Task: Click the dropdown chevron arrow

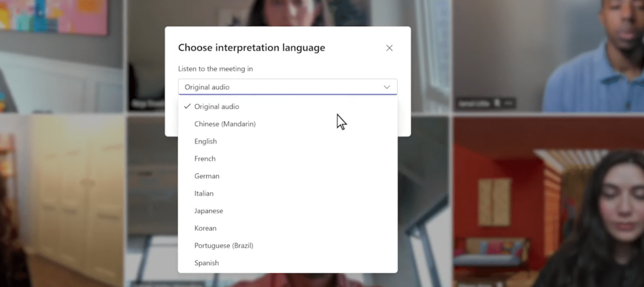Action: click(x=387, y=87)
